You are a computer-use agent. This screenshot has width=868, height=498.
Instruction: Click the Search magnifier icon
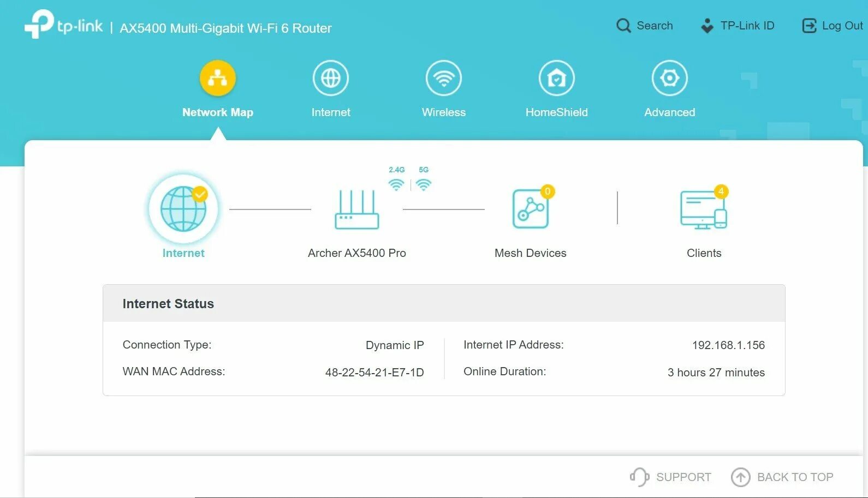point(623,26)
